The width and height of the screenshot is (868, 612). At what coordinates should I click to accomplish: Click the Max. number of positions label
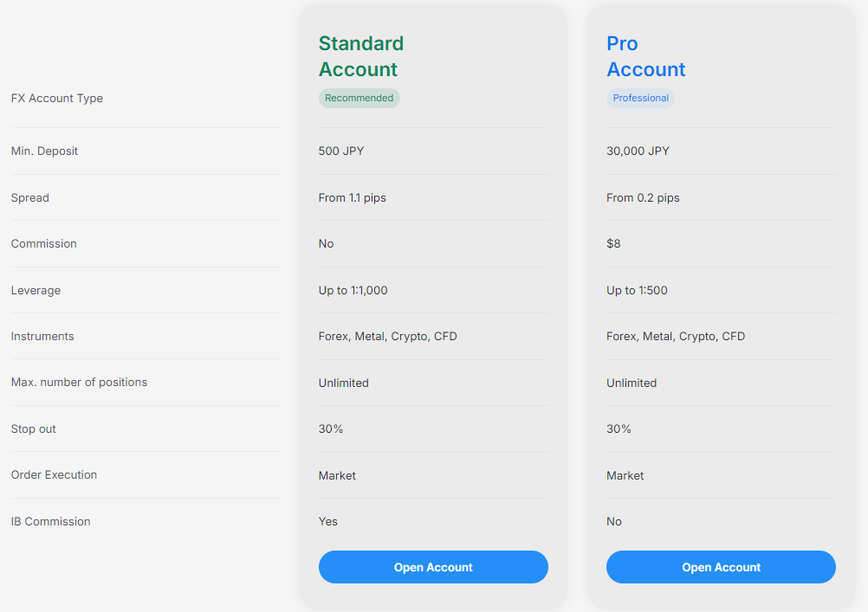coord(79,383)
